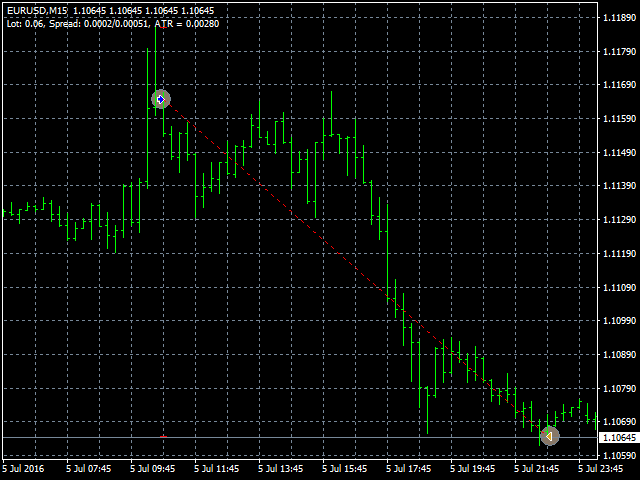Screen dimensions: 640x480
Task: Select the small red dash above the entry bar
Action: [163, 27]
